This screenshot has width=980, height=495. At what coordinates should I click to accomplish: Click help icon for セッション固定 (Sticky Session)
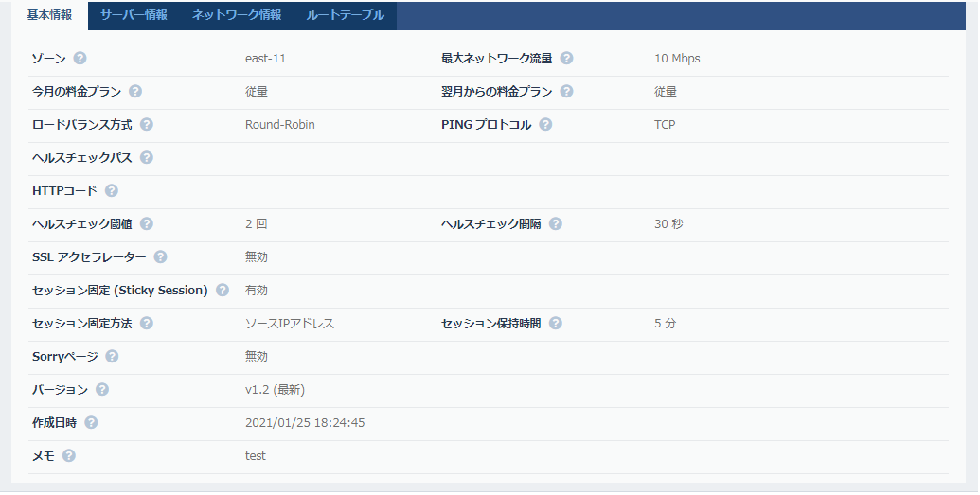coord(223,291)
